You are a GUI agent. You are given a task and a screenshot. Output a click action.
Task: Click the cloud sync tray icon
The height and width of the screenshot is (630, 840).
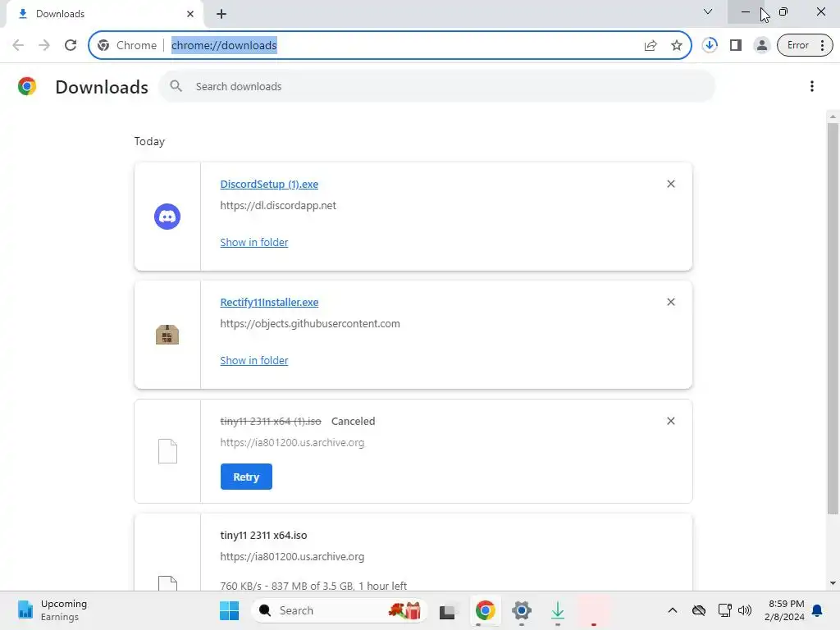tap(699, 610)
